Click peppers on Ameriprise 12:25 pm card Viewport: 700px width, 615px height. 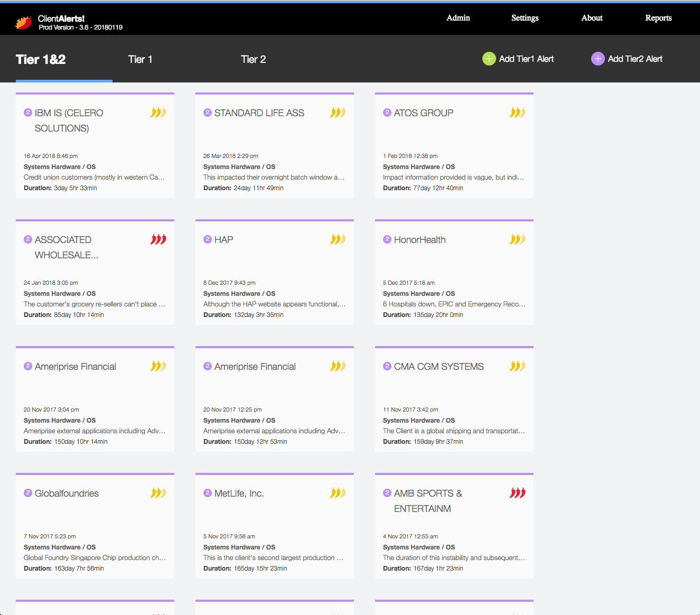click(x=338, y=366)
